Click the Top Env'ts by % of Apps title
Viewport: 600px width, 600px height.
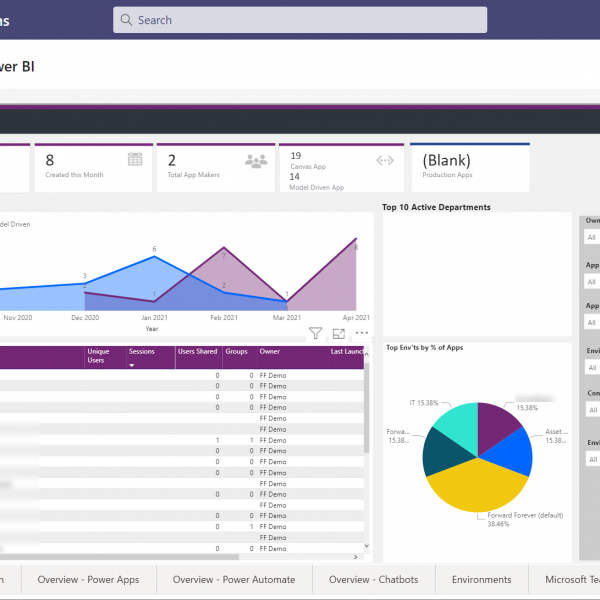(424, 347)
